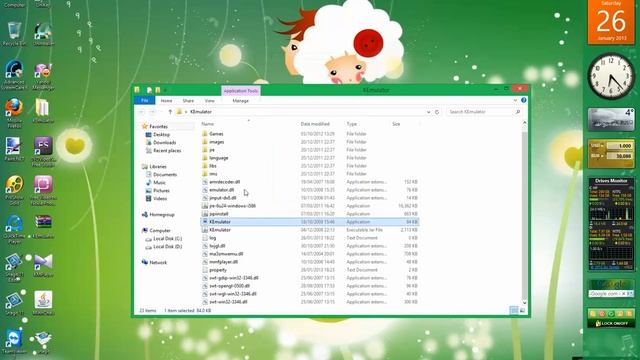Launch QuickTime Player desktop shortcut
Viewport: 640px width, 360px height.
(14, 229)
